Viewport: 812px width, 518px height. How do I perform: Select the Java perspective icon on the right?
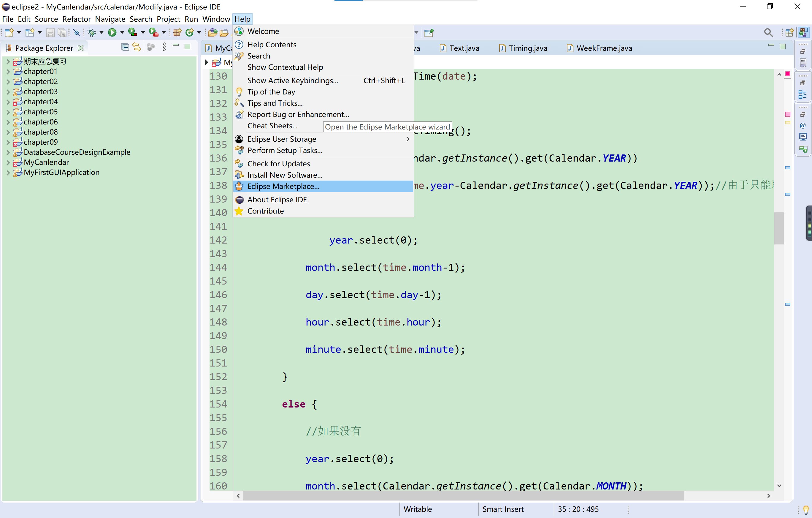(x=804, y=32)
